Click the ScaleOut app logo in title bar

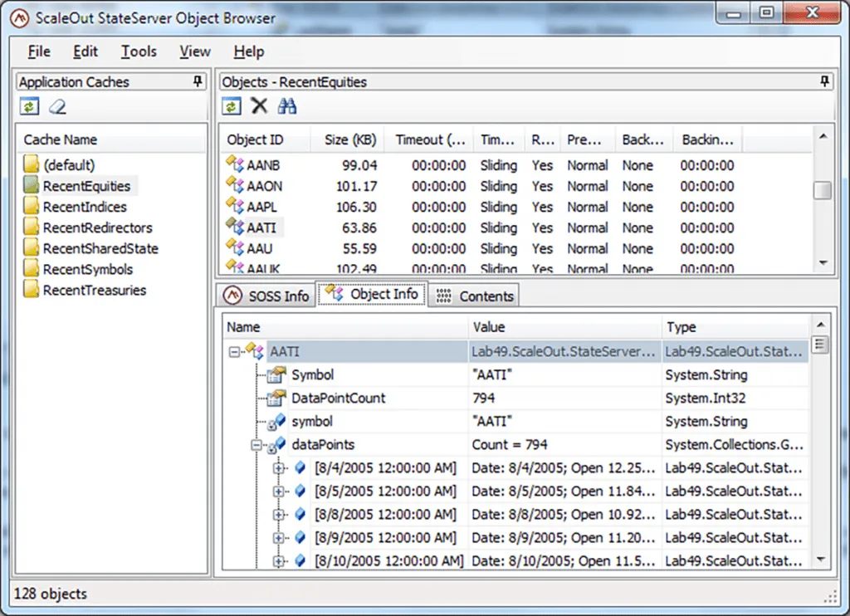click(x=20, y=18)
